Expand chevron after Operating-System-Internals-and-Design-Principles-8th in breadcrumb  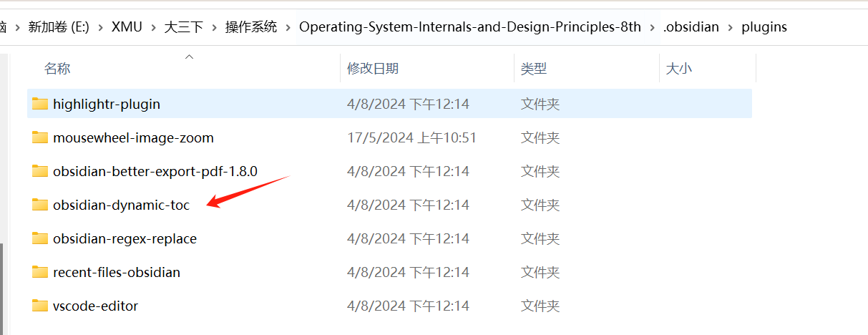click(x=652, y=27)
